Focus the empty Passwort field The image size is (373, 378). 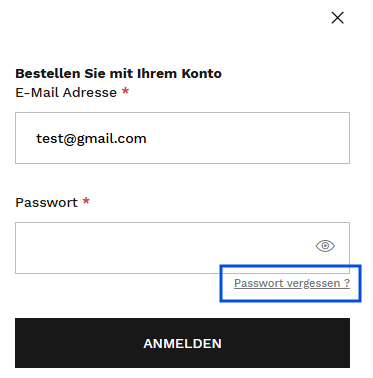coord(182,248)
